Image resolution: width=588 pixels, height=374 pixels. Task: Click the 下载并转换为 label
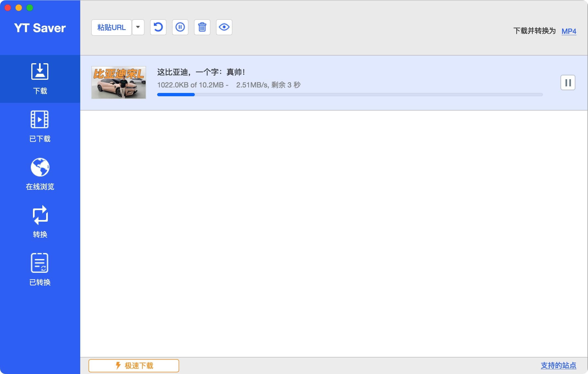(x=534, y=31)
